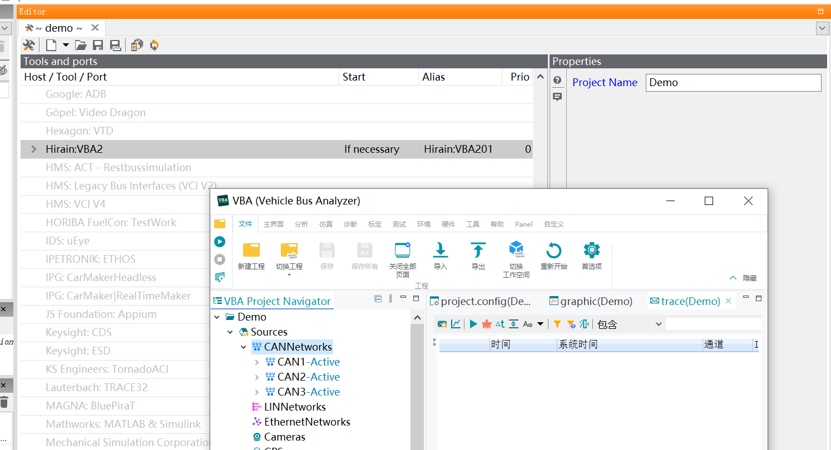Create a new file in Editor toolbar
The height and width of the screenshot is (450, 831).
[51, 46]
